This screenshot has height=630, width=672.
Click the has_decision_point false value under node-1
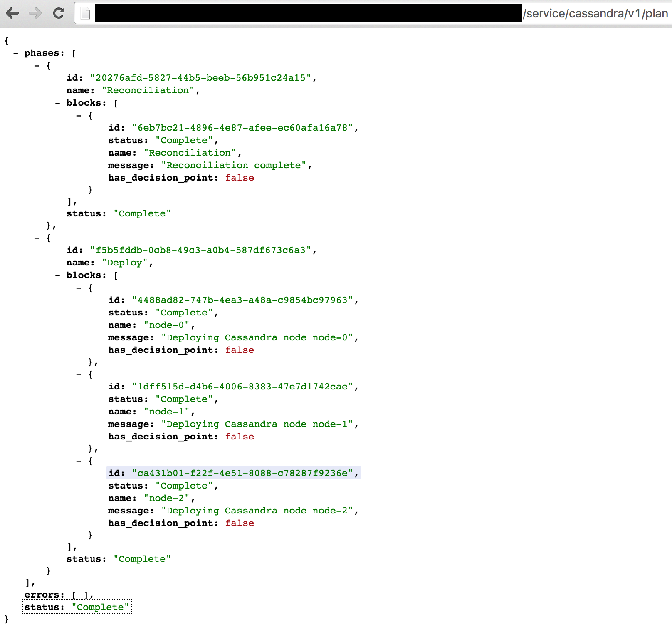(x=240, y=437)
